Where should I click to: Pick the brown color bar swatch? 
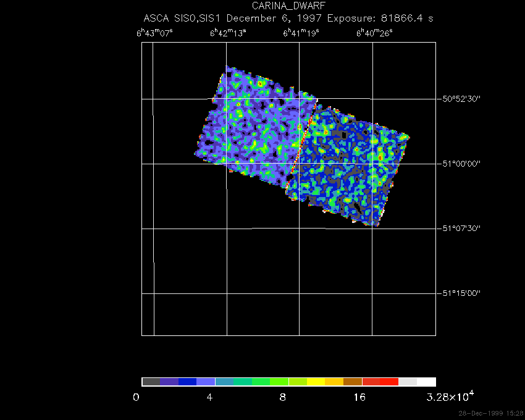click(353, 382)
